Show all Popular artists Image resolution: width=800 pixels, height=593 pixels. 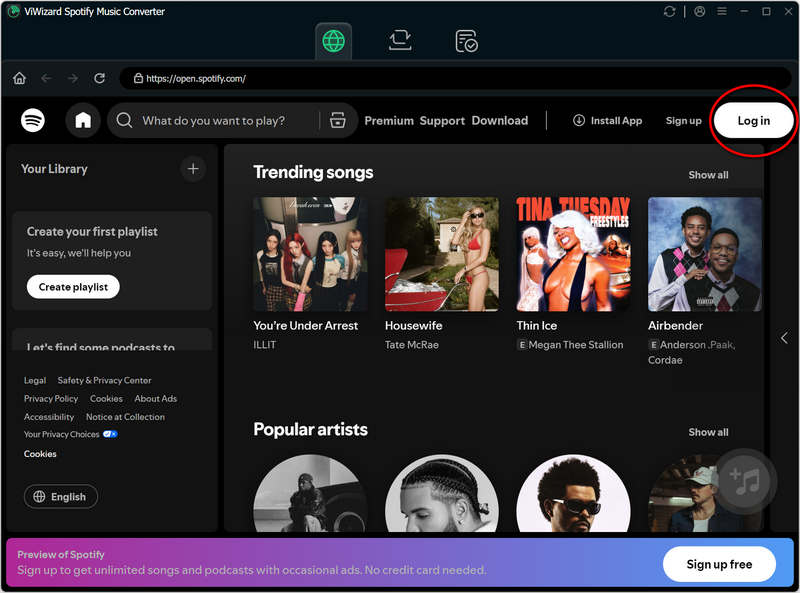[708, 432]
